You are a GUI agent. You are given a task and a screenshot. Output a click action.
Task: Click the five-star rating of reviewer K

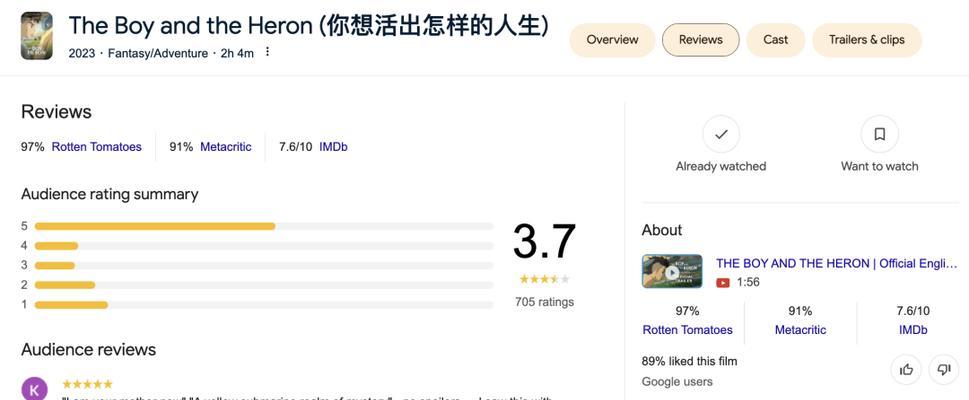tap(87, 385)
